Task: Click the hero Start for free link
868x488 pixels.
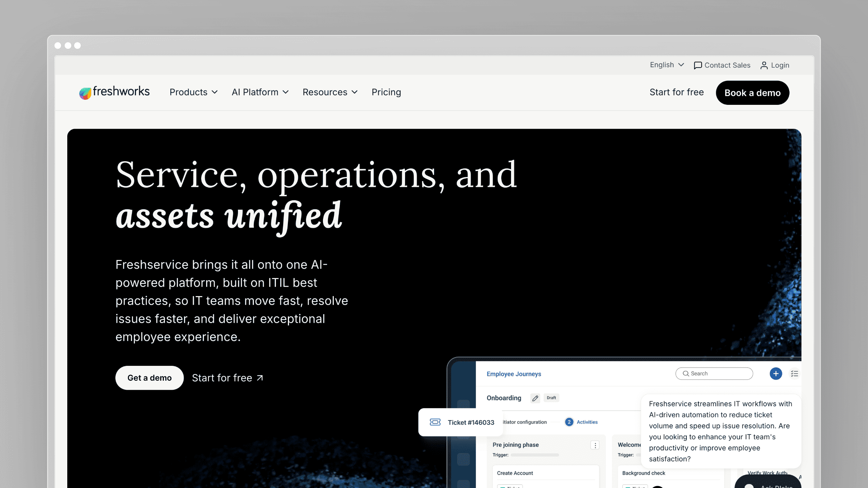Action: tap(228, 378)
